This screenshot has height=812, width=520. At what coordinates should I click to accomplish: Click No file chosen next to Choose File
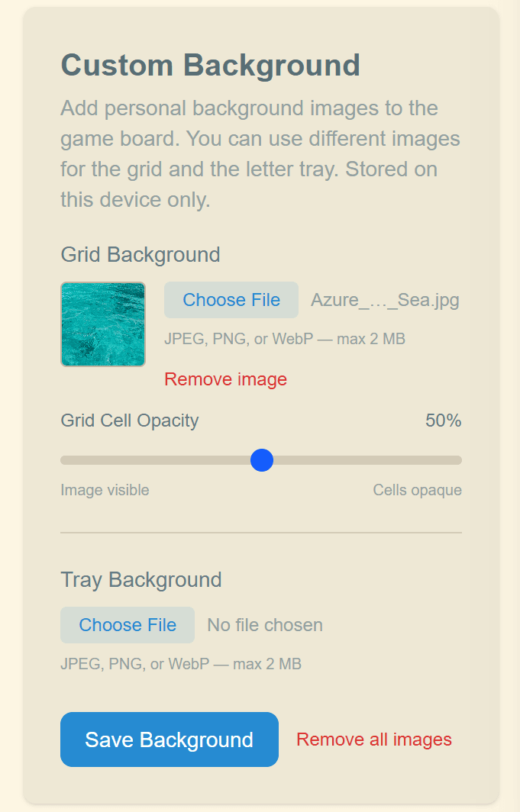264,624
